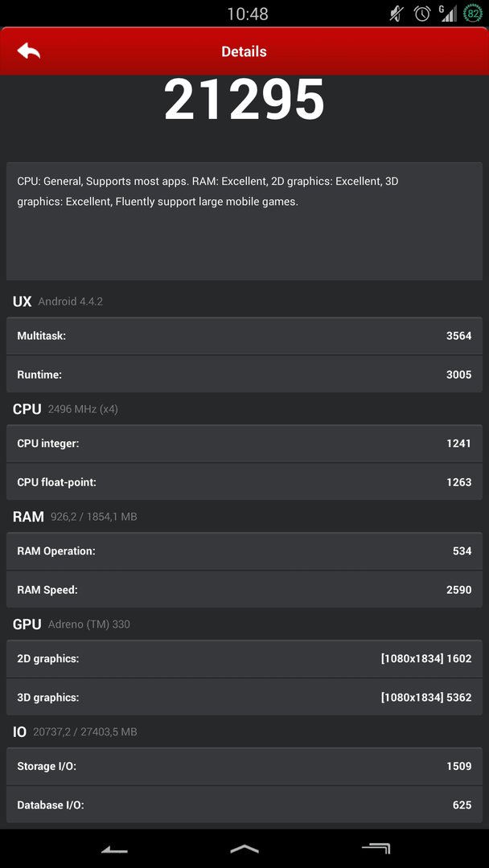Select the Storage I/O row
The image size is (489, 868).
click(x=244, y=766)
